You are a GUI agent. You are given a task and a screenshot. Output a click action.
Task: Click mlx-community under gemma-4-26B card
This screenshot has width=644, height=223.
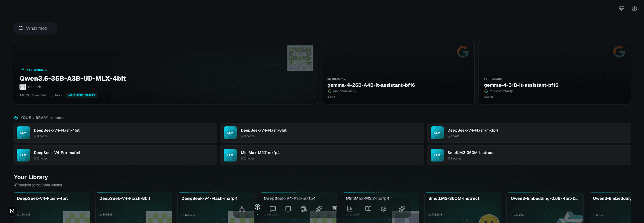coord(344,91)
